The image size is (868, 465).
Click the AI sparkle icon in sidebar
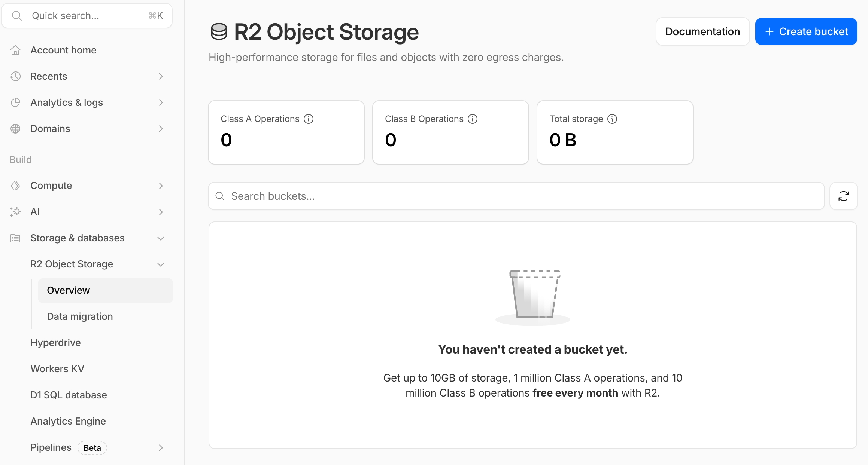point(15,212)
